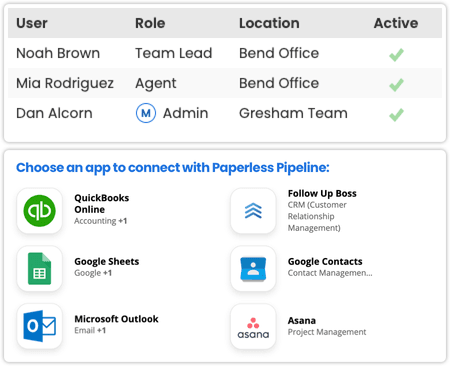Open the Asana title link

tap(302, 320)
